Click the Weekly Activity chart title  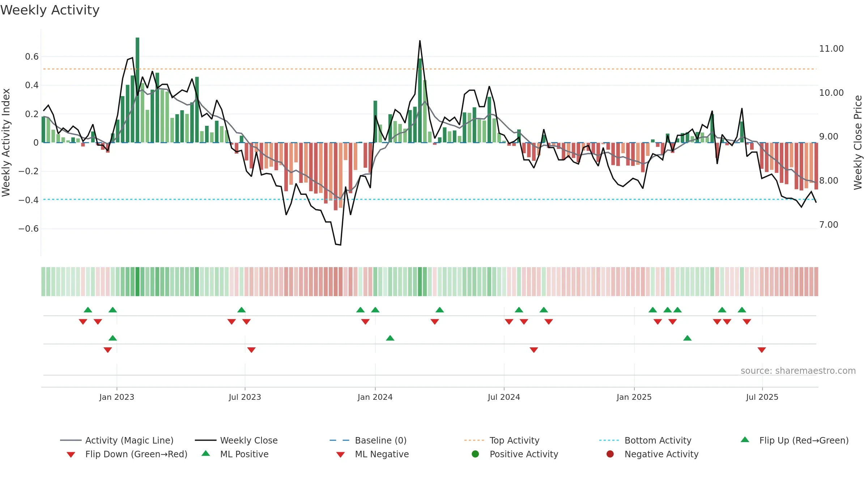coord(50,10)
